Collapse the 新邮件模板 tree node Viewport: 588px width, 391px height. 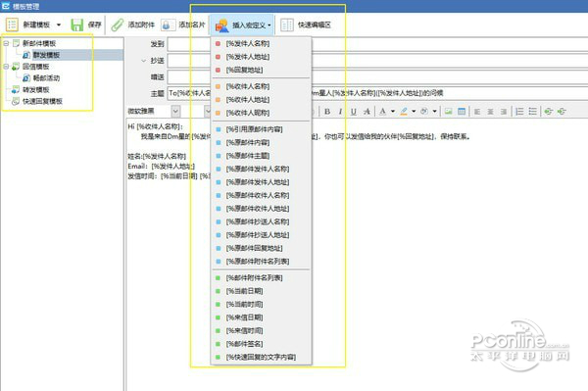6,43
